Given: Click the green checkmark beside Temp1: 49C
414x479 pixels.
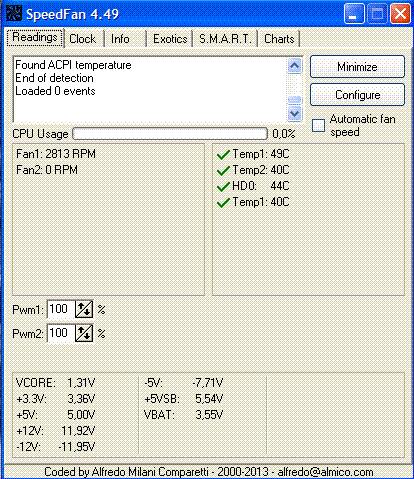Looking at the screenshot, I should (x=223, y=154).
